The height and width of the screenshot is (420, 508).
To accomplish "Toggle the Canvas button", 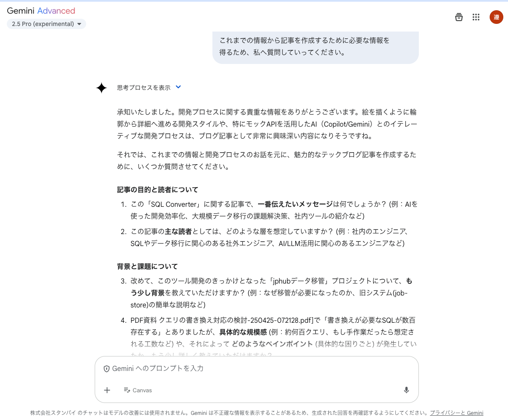I will tap(138, 390).
